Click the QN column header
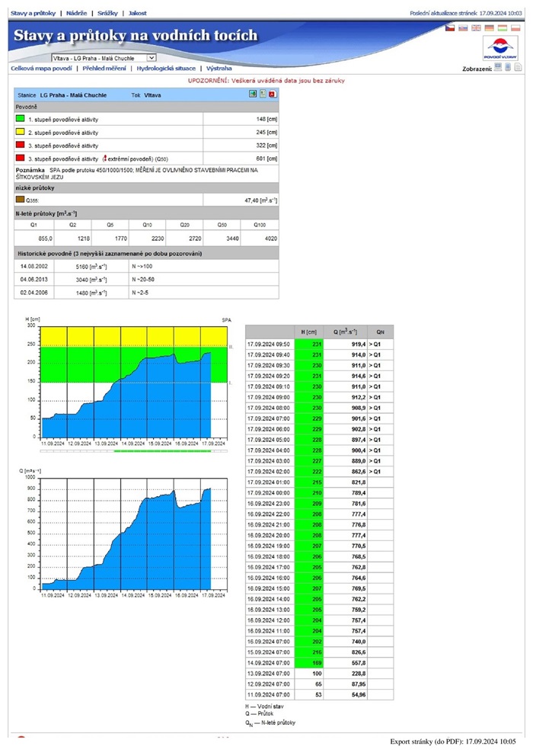The height and width of the screenshot is (756, 533). click(381, 332)
